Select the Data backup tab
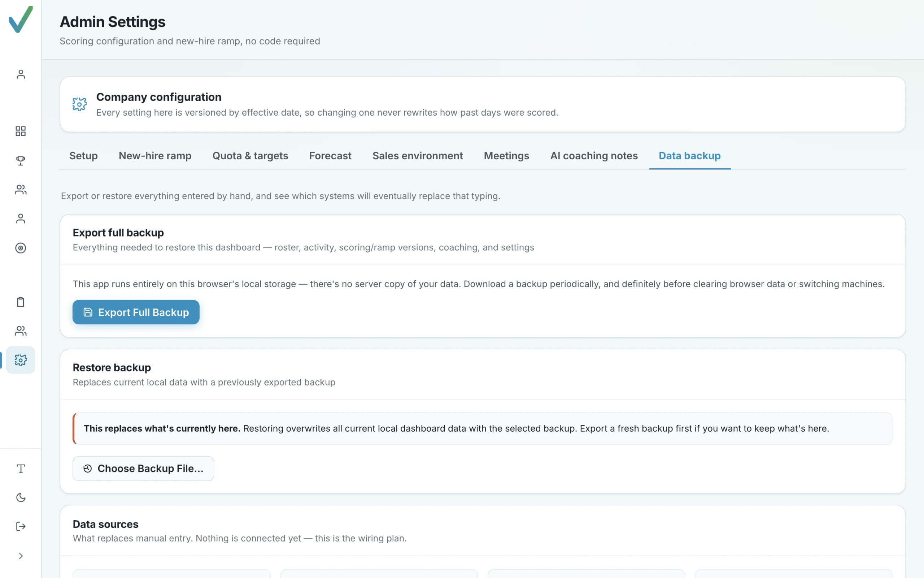Viewport: 924px width, 578px height. point(689,156)
